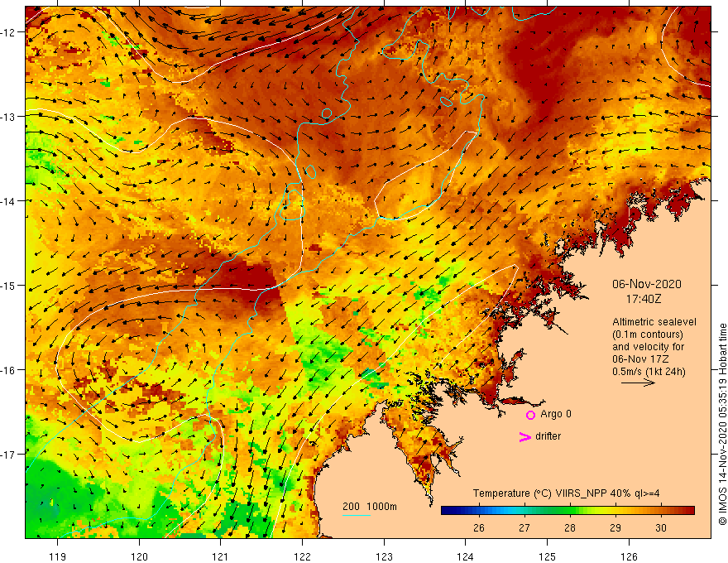Image resolution: width=728 pixels, height=563 pixels.
Task: Click the latitude axis label -12
Action: [9, 32]
